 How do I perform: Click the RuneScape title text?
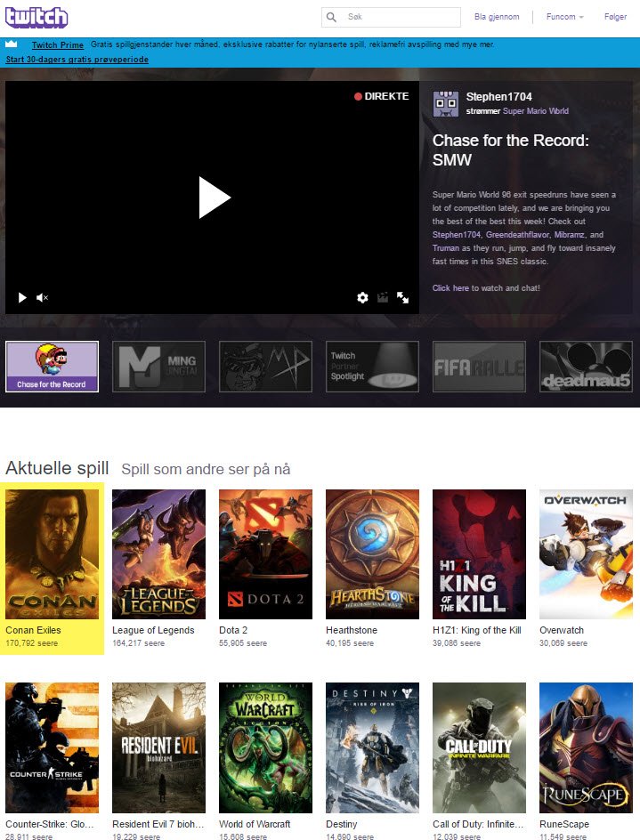pyautogui.click(x=564, y=824)
